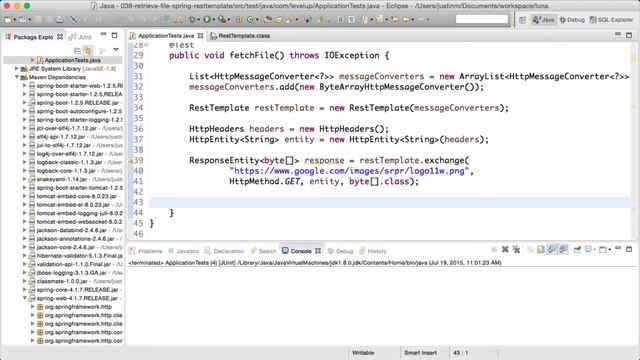This screenshot has width=640, height=360.
Task: Place cursor on empty line 43
Action: (390, 202)
